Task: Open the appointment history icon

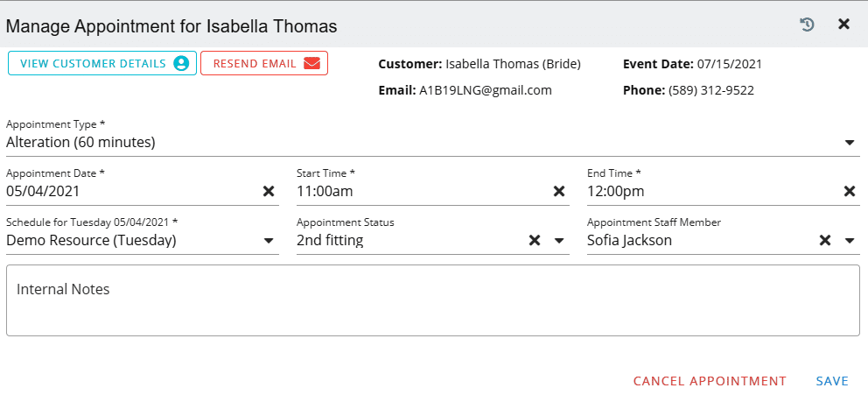Action: 808,25
